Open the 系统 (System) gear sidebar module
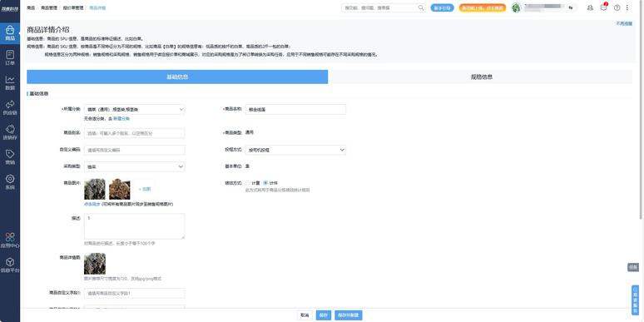This screenshot has height=322, width=644. (x=10, y=182)
